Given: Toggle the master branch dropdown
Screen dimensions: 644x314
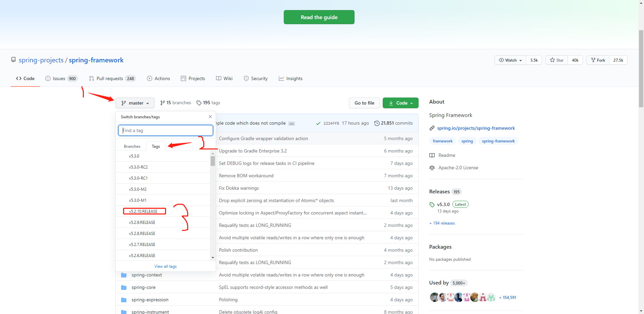Looking at the screenshot, I should pyautogui.click(x=135, y=103).
